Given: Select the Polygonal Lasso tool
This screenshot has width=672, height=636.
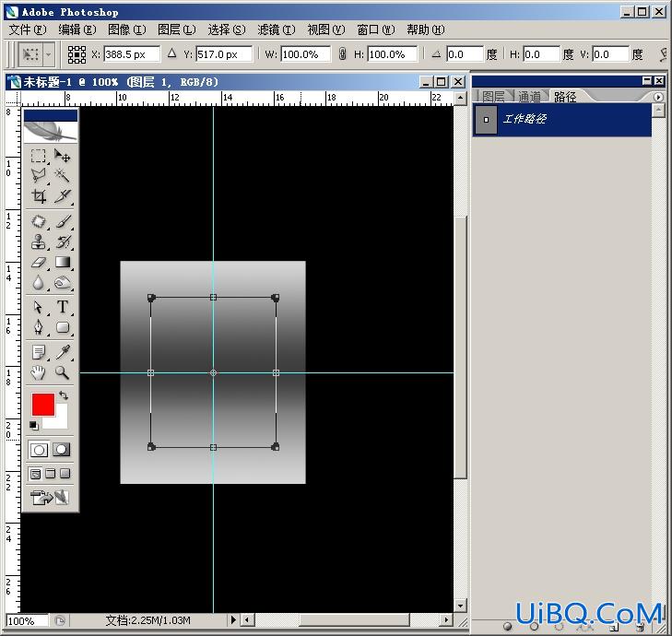Looking at the screenshot, I should click(x=38, y=175).
